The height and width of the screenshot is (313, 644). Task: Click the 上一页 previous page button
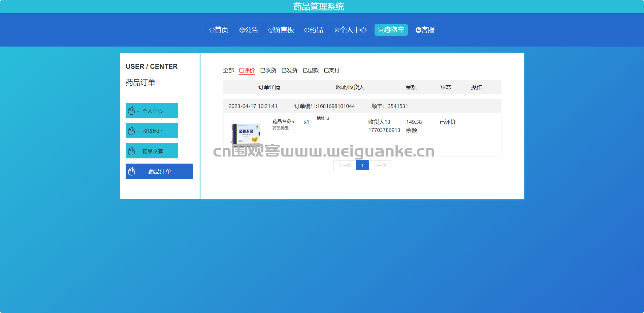pos(345,165)
